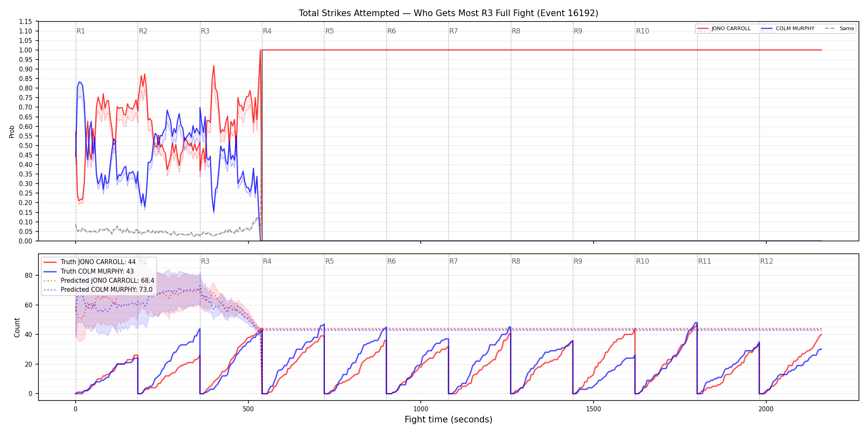Click the R11 label in bottom chart
Image resolution: width=868 pixels, height=434 pixels.
[x=704, y=261]
